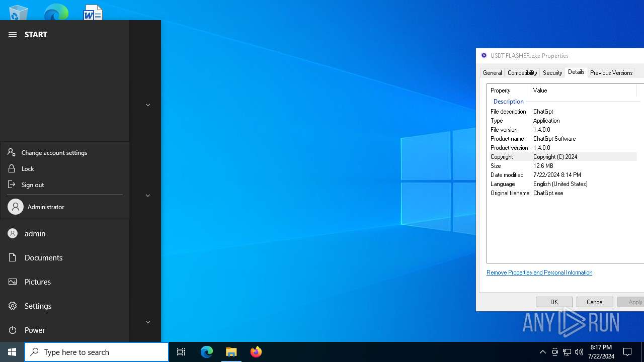Select the Size 12.6 MB row

pyautogui.click(x=562, y=166)
